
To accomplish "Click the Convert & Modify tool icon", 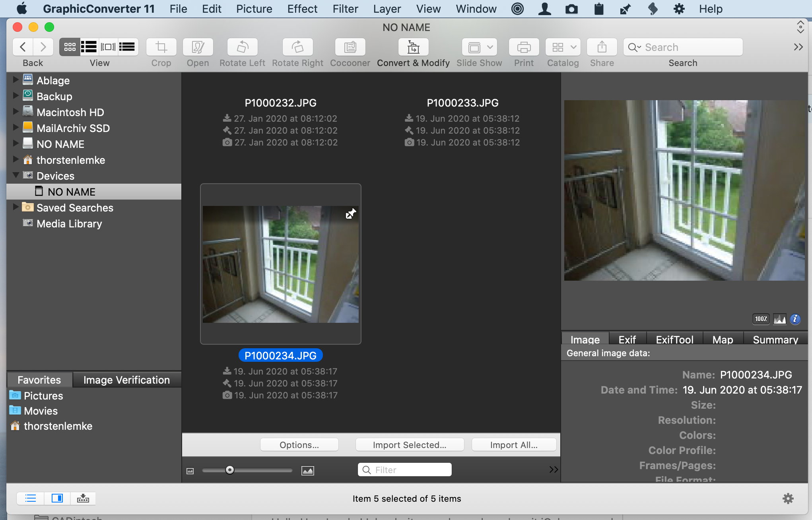I will coord(412,47).
